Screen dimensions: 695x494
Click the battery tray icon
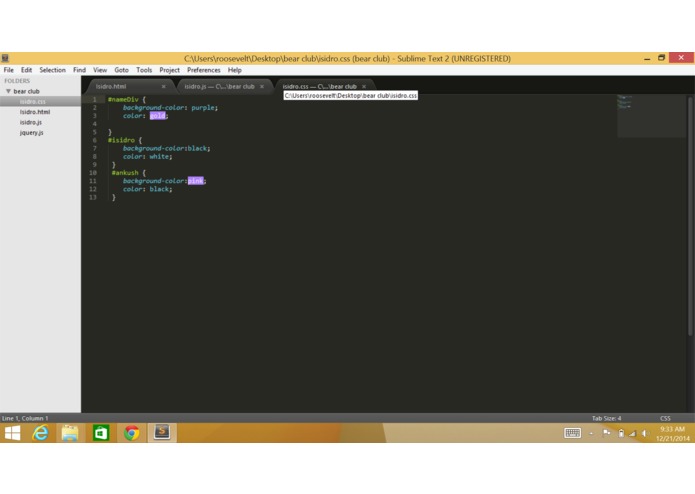[621, 433]
